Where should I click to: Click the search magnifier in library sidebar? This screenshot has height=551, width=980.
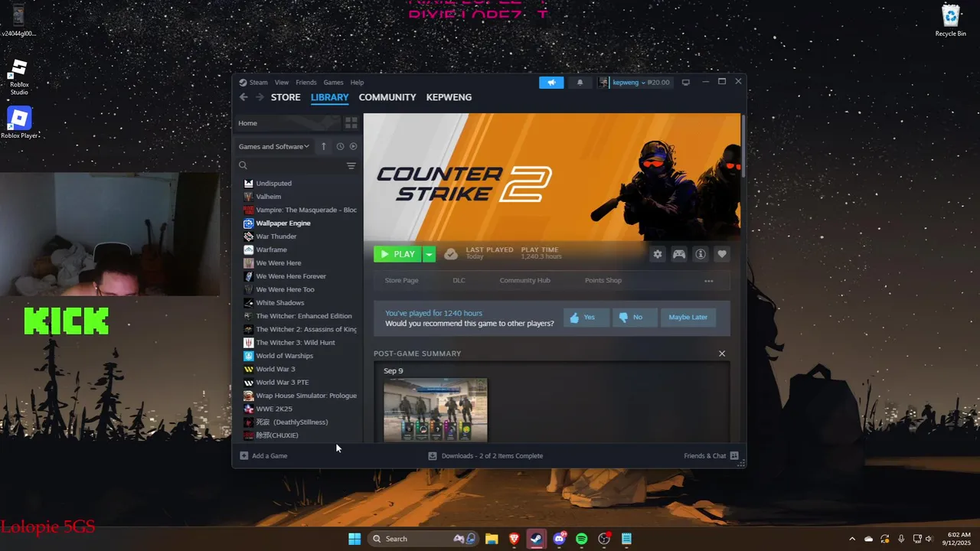click(243, 166)
